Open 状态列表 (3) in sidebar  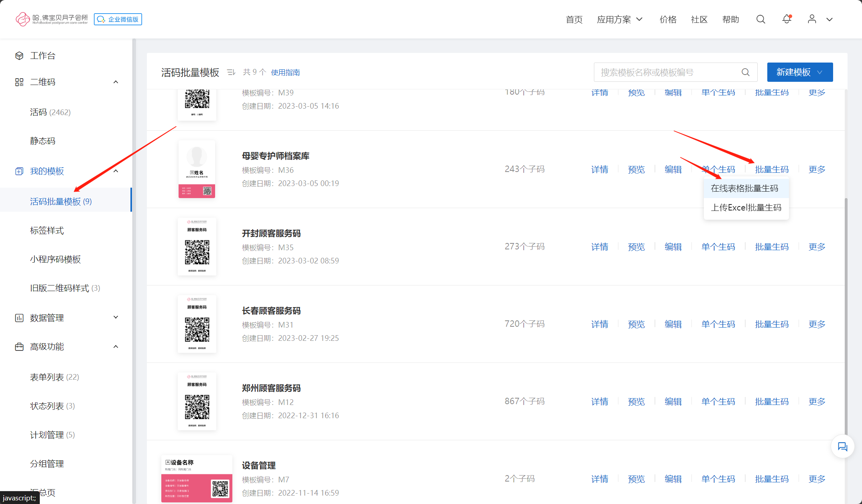[x=53, y=406]
